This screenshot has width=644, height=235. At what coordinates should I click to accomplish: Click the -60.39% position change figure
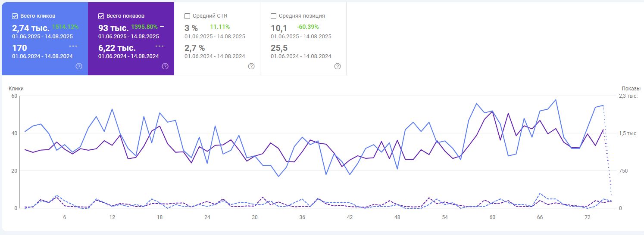pos(308,27)
